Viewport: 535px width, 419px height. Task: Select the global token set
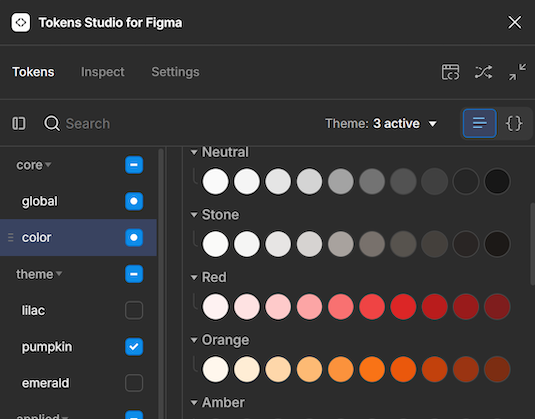tap(40, 201)
